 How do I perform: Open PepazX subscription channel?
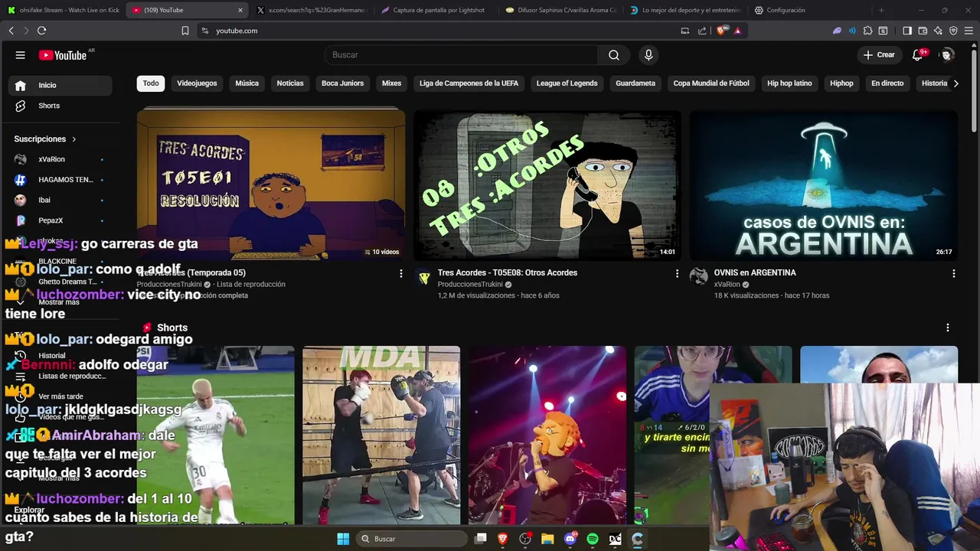pyautogui.click(x=60, y=220)
